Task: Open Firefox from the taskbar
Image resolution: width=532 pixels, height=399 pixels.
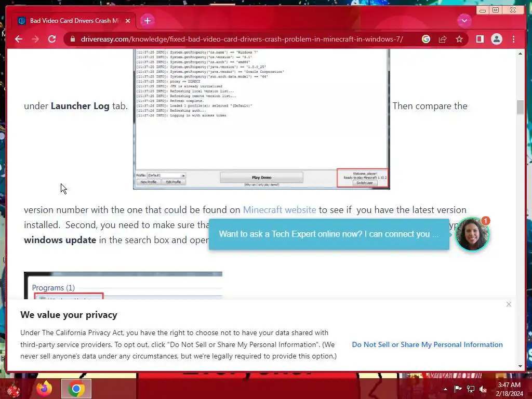Action: (44, 389)
